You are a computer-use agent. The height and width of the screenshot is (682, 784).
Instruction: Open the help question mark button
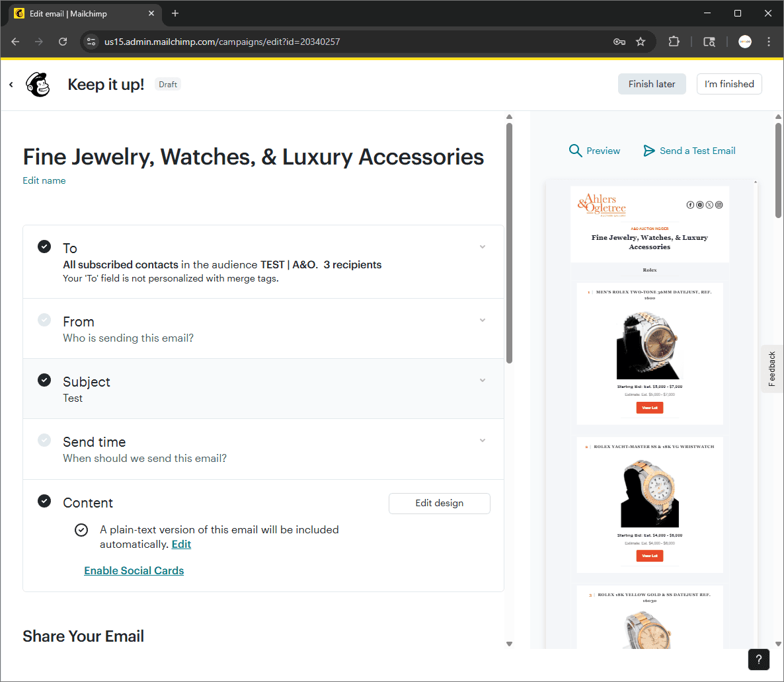click(758, 659)
